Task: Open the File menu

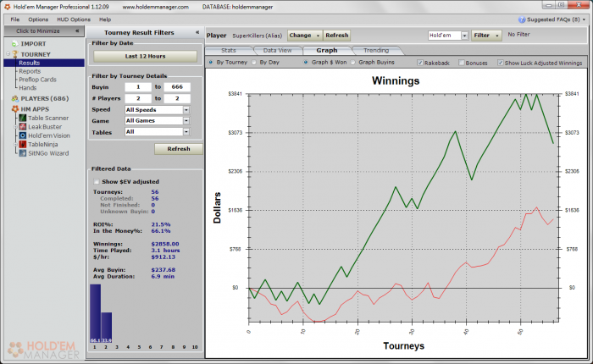Action: (x=15, y=19)
